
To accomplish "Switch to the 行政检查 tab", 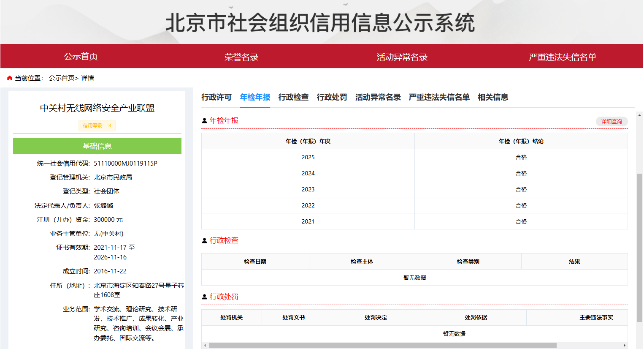I will click(x=293, y=97).
